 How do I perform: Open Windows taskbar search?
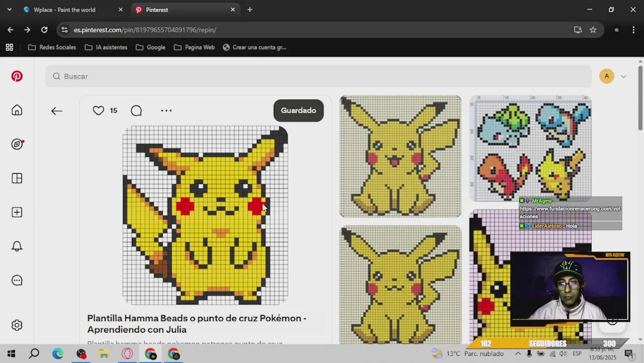[34, 354]
